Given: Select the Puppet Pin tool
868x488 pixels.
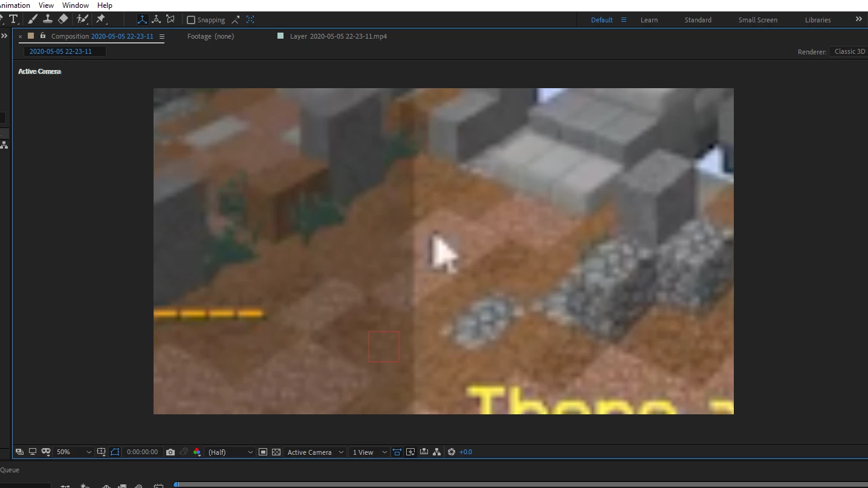Looking at the screenshot, I should [101, 19].
